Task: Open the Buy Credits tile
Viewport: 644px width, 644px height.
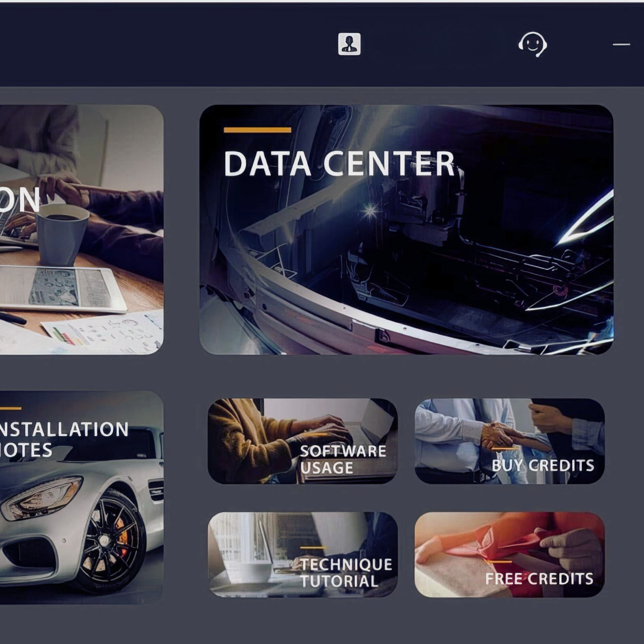Action: coord(509,441)
